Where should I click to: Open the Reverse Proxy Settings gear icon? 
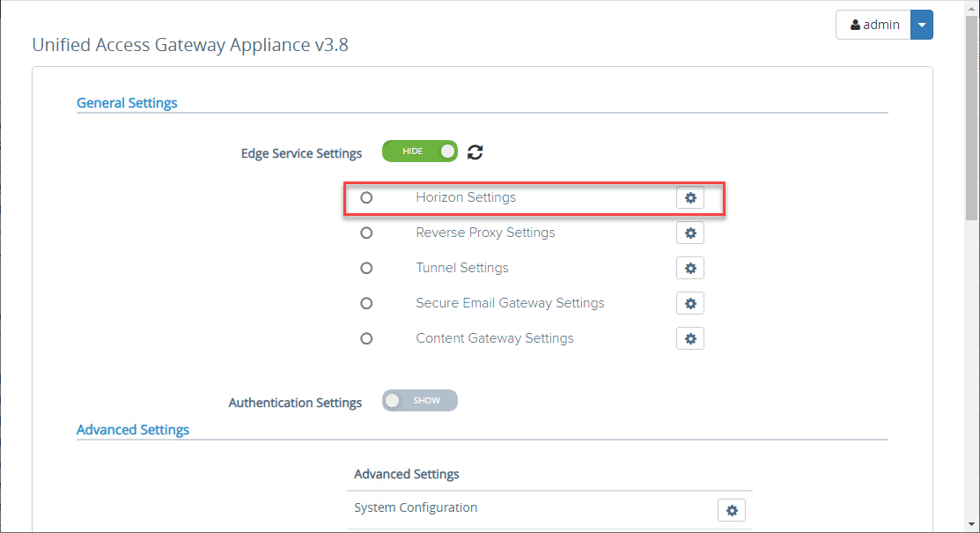click(690, 233)
